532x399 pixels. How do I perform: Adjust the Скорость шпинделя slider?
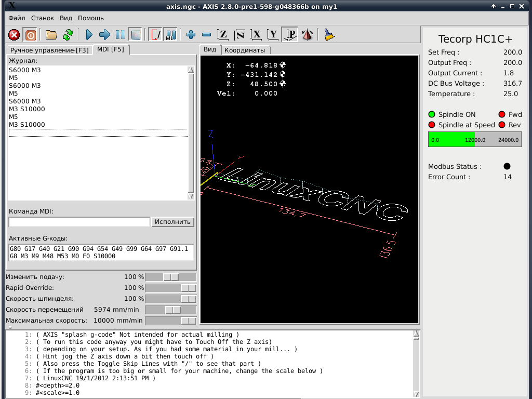(x=189, y=299)
